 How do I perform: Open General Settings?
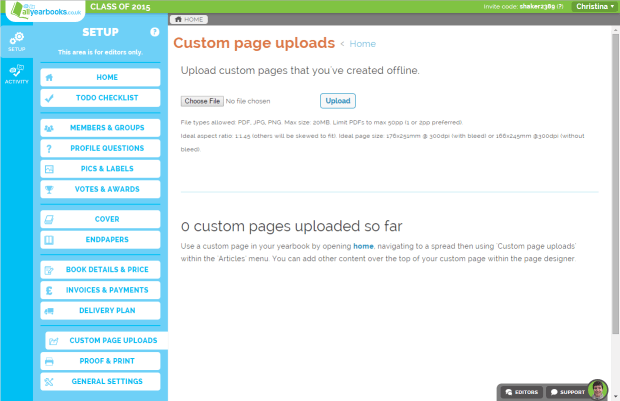(x=100, y=382)
